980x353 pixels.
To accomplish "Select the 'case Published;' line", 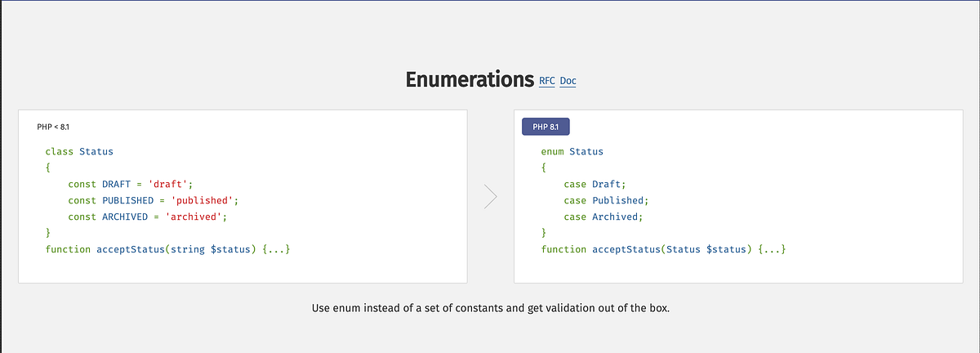I will click(x=605, y=200).
